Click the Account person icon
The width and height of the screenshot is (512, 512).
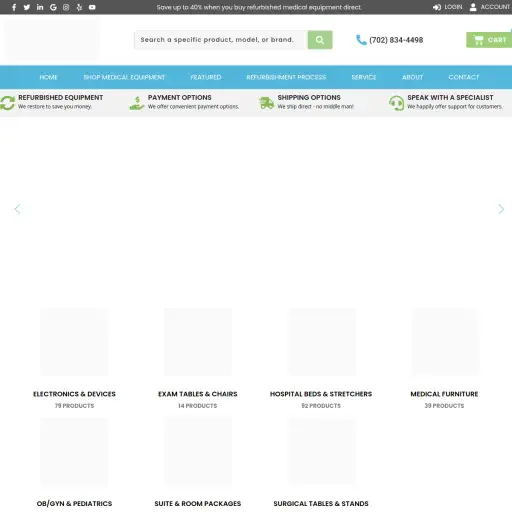tap(473, 7)
